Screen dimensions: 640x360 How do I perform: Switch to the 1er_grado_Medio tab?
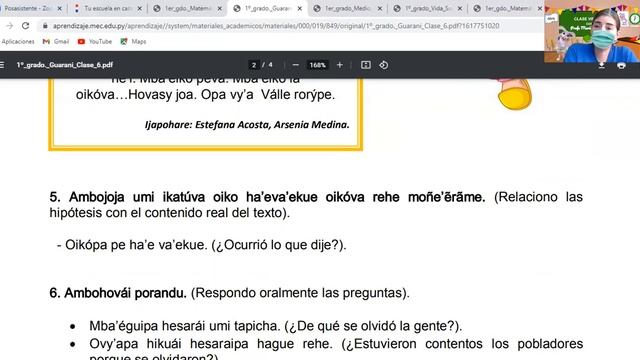[x=347, y=8]
